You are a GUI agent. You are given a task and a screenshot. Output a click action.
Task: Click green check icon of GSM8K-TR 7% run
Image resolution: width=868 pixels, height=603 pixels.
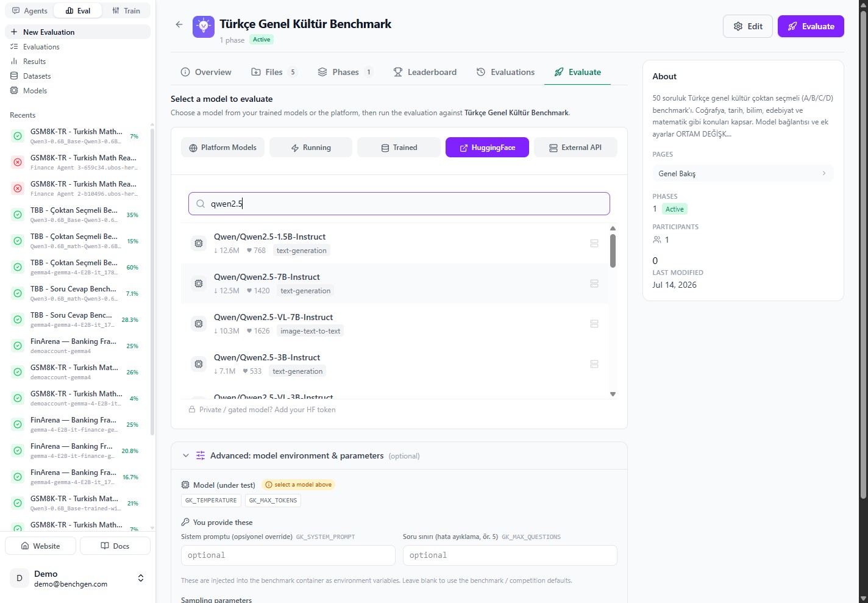pos(18,136)
